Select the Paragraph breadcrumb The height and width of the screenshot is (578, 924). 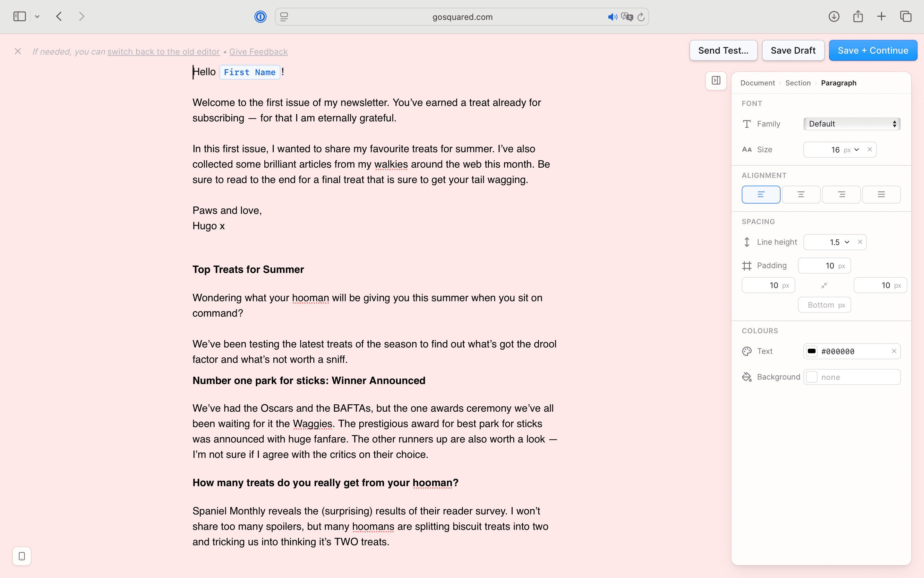(838, 83)
